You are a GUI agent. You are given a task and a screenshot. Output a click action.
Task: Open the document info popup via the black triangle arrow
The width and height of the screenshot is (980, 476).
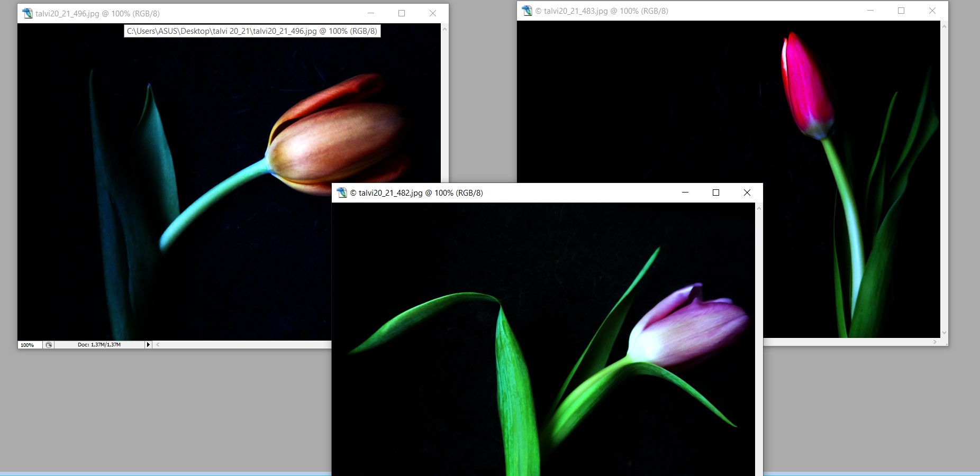(148, 344)
